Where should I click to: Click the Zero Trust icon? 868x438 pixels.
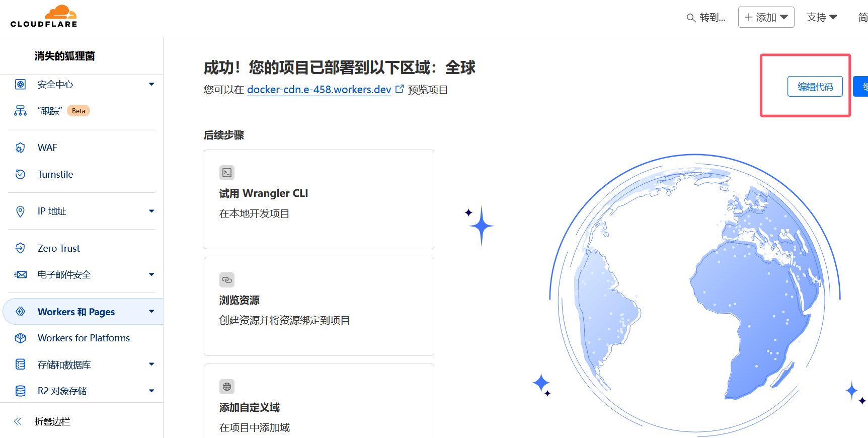(20, 248)
